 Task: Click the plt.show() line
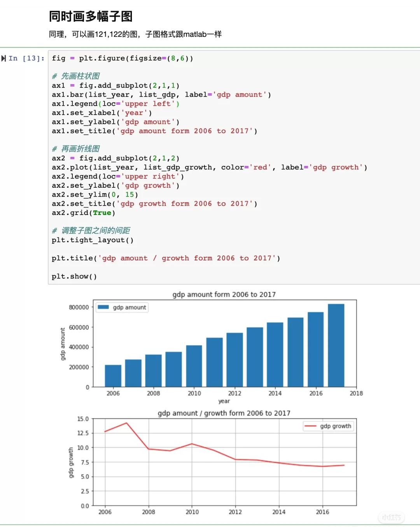pyautogui.click(x=74, y=276)
